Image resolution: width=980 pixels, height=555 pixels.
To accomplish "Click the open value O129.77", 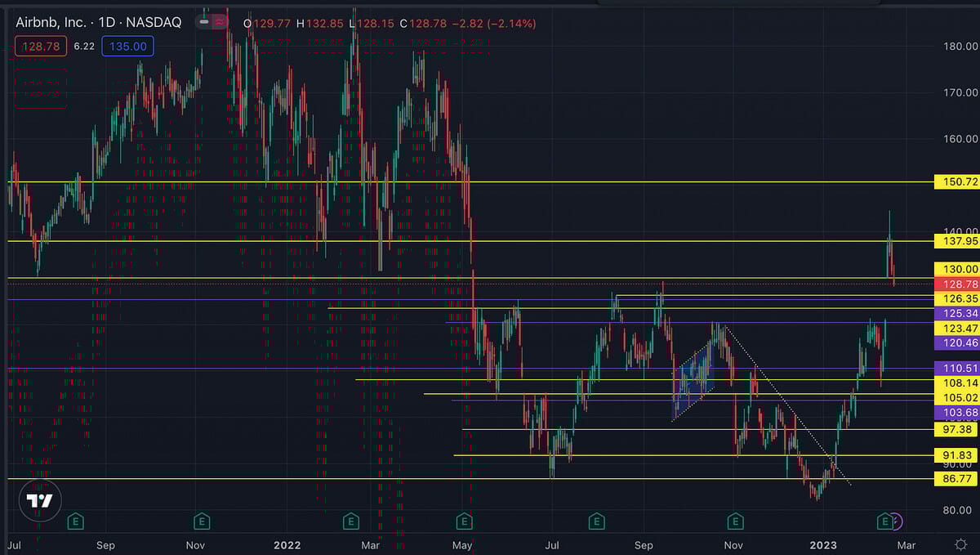I will (269, 24).
